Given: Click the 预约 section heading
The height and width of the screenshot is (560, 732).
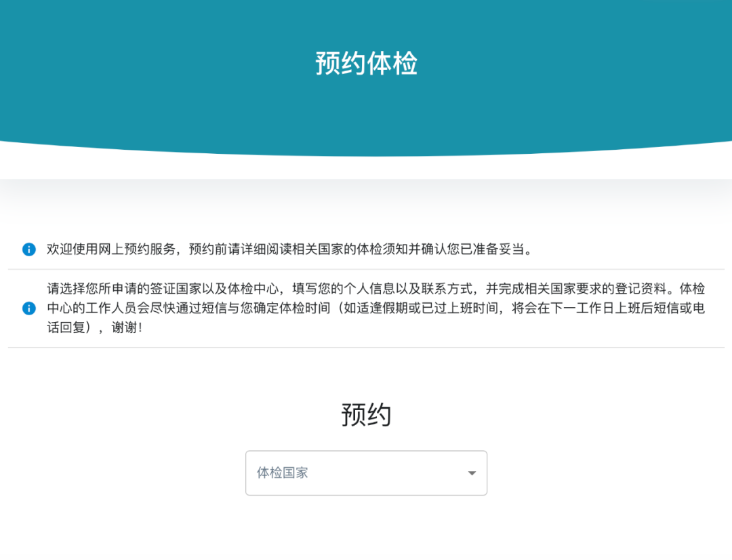Looking at the screenshot, I should click(366, 414).
